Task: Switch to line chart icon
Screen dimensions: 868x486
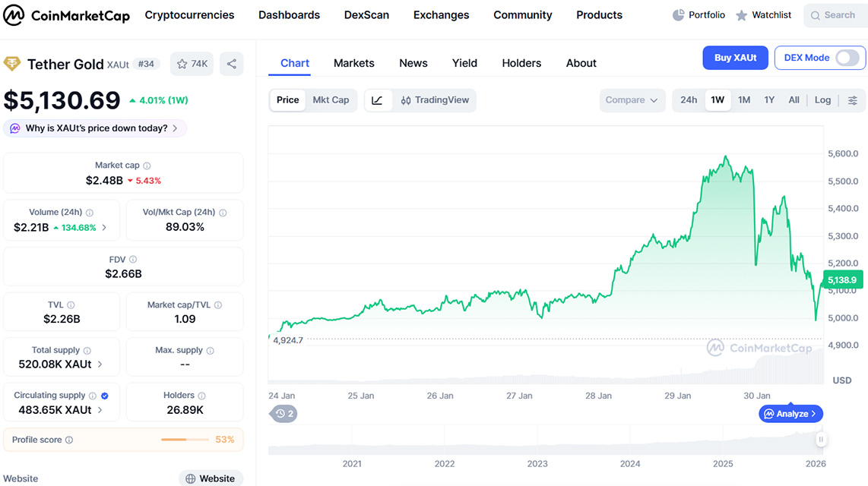Action: (378, 100)
